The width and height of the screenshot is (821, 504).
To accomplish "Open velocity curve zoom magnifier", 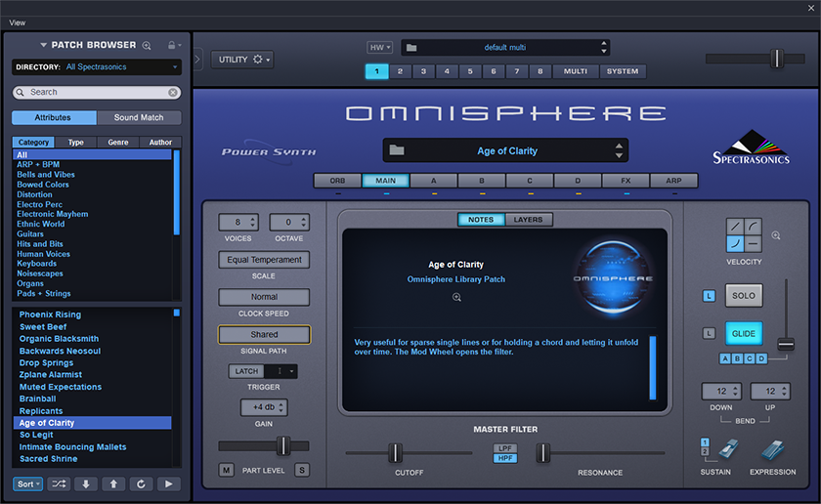I will click(x=776, y=235).
